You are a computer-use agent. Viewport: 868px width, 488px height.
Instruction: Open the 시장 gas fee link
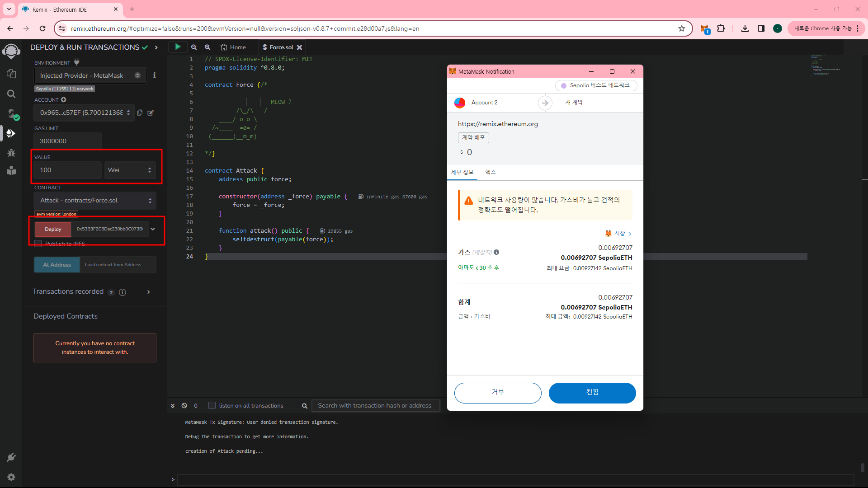tap(618, 234)
